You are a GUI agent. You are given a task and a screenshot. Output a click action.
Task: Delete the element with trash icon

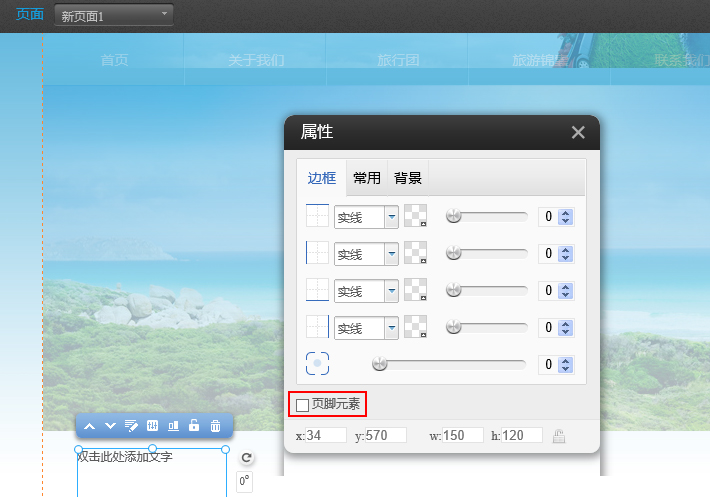pos(215,426)
